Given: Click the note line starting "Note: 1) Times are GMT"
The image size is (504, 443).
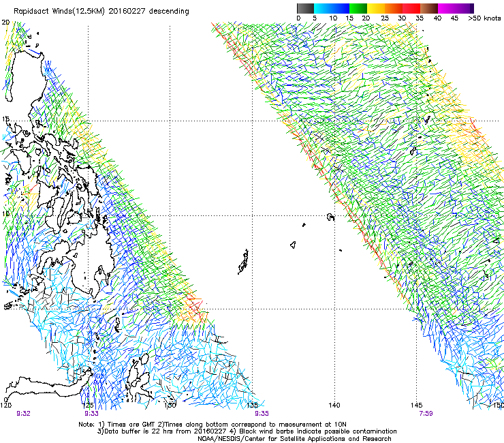Looking at the screenshot, I should tap(212, 425).
